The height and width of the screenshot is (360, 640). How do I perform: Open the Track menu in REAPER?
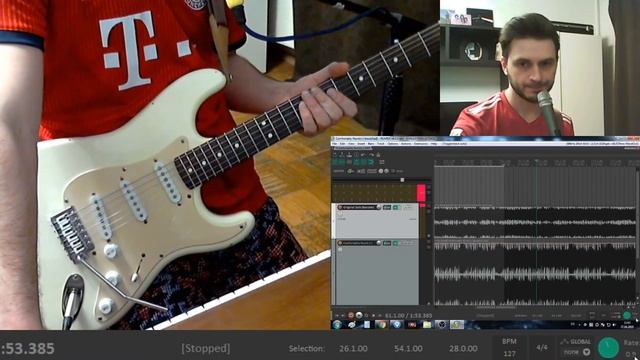click(380, 144)
